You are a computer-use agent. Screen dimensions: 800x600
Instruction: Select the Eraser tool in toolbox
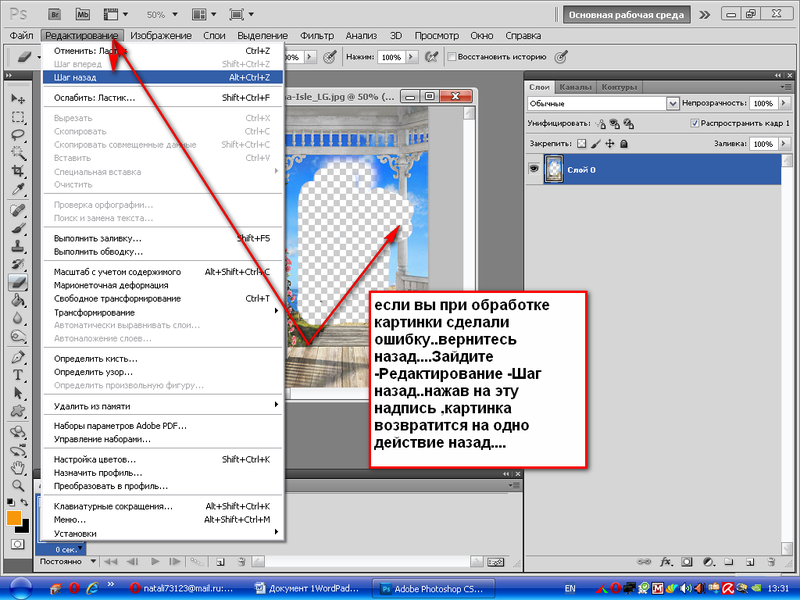(x=18, y=282)
